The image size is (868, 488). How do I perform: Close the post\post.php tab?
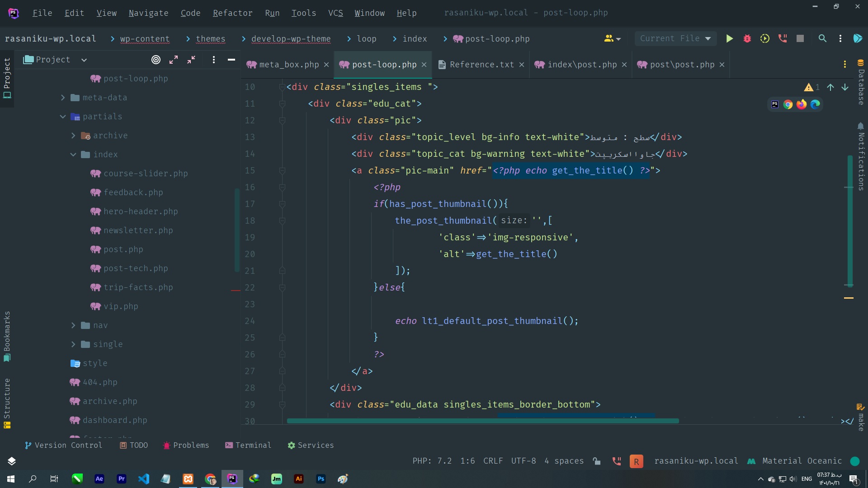pyautogui.click(x=722, y=65)
